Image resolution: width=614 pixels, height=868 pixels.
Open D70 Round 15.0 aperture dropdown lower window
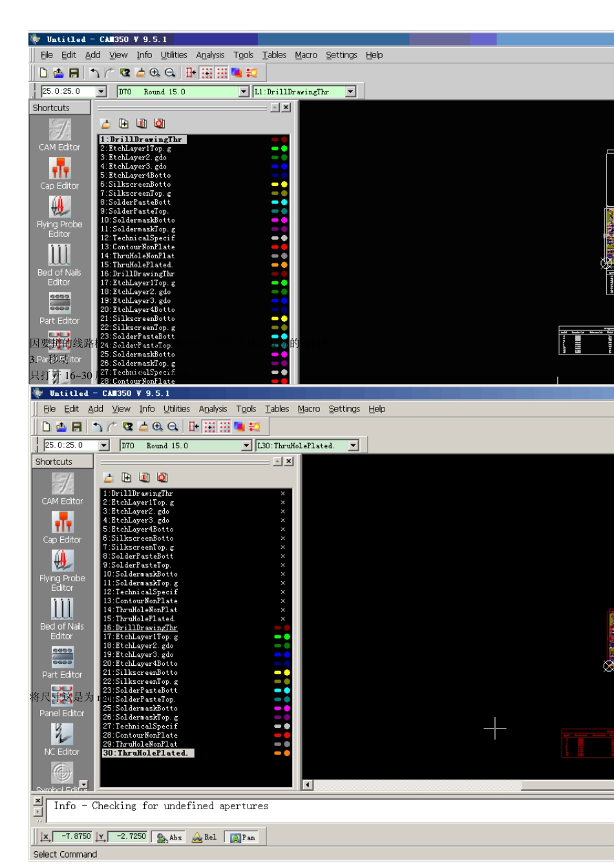[246, 446]
